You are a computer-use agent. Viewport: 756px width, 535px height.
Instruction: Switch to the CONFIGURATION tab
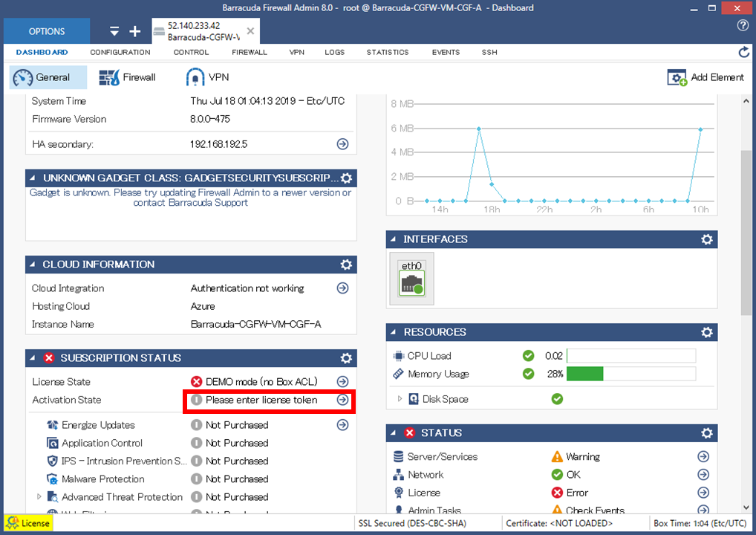(x=120, y=52)
